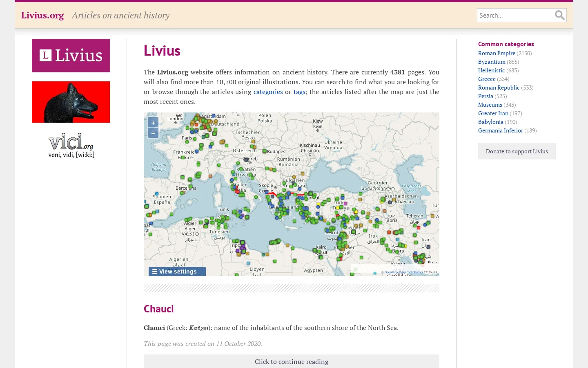Browse the Hellenistic category
Screen dimensions: 588x368
tap(492, 70)
